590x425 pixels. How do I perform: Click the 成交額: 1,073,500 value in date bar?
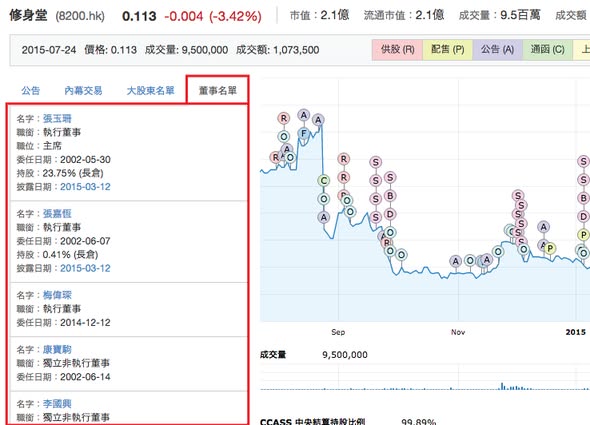[278, 50]
